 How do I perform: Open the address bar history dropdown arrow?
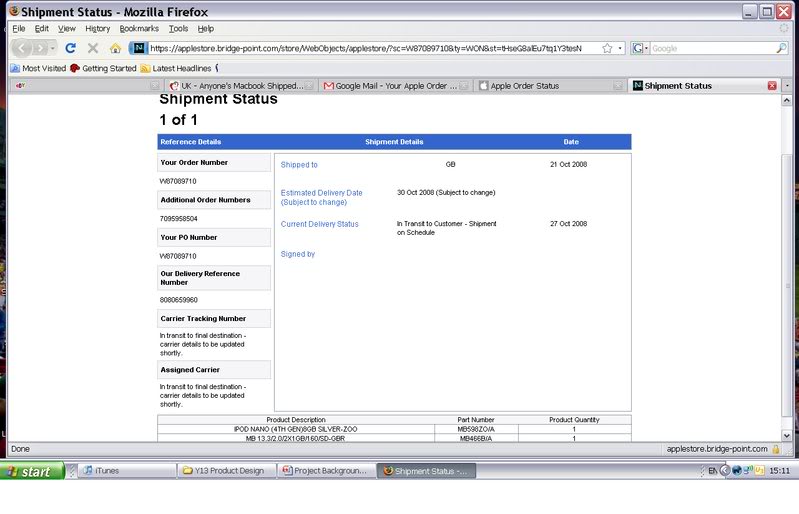[620, 48]
